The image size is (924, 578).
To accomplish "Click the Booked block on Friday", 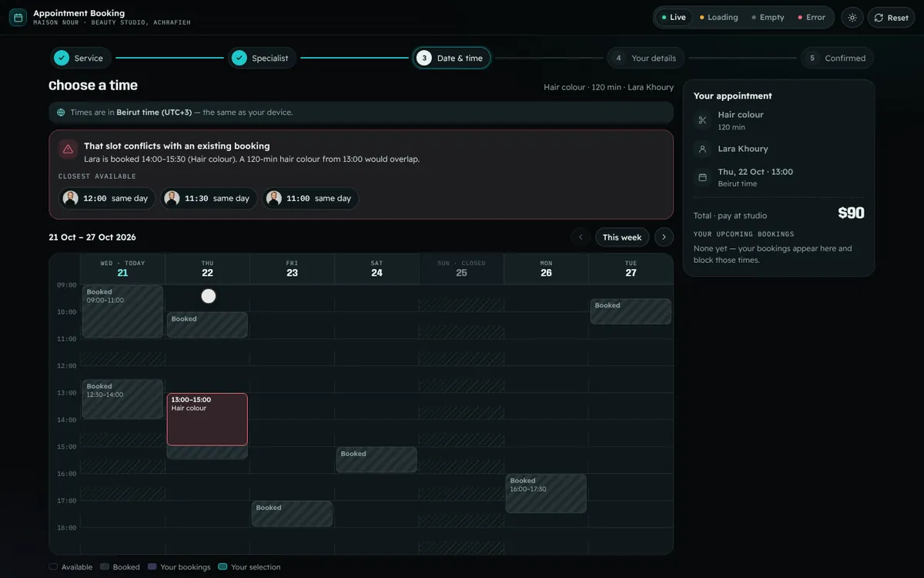I will tap(292, 514).
